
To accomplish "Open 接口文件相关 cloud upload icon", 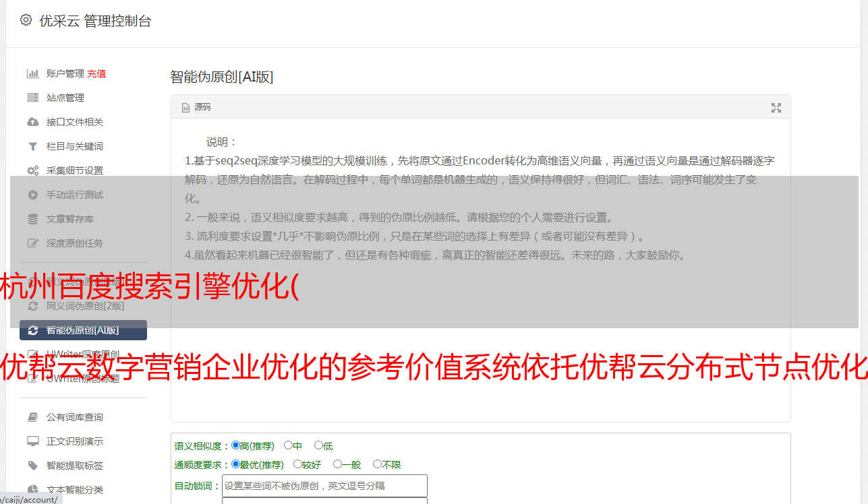I will pyautogui.click(x=32, y=122).
